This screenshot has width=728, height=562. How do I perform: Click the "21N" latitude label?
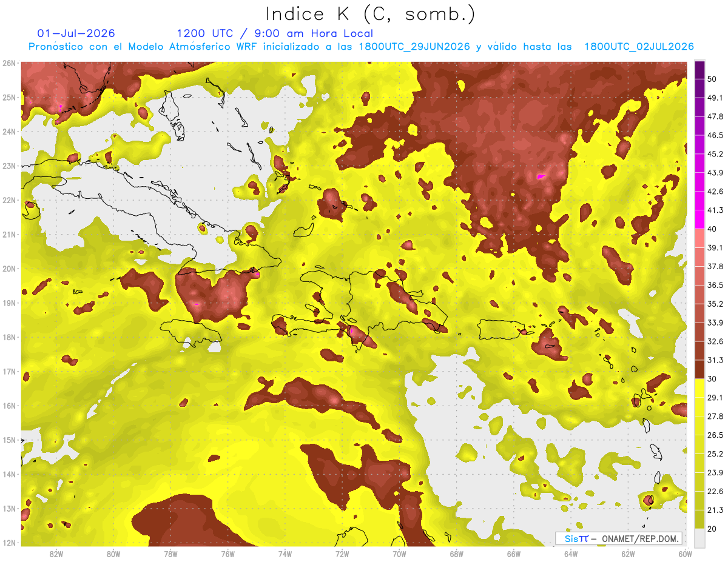(9, 234)
